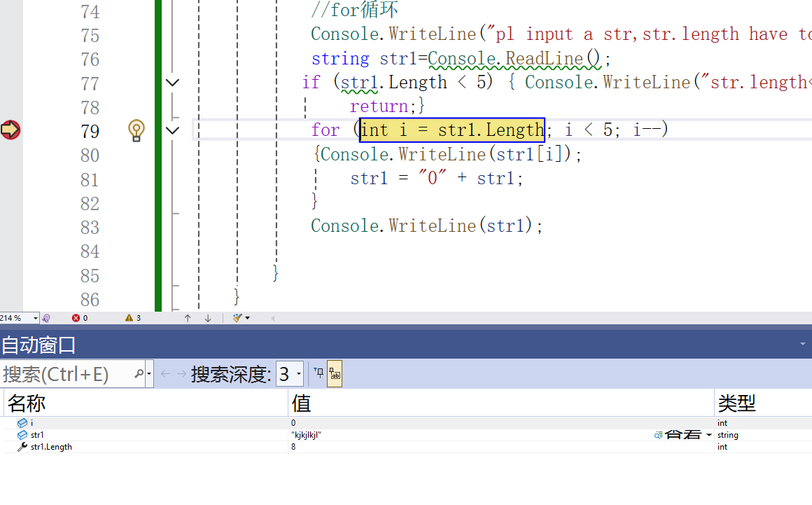
Task: Open the 查看 visualizer dropdown arrow
Action: click(709, 435)
